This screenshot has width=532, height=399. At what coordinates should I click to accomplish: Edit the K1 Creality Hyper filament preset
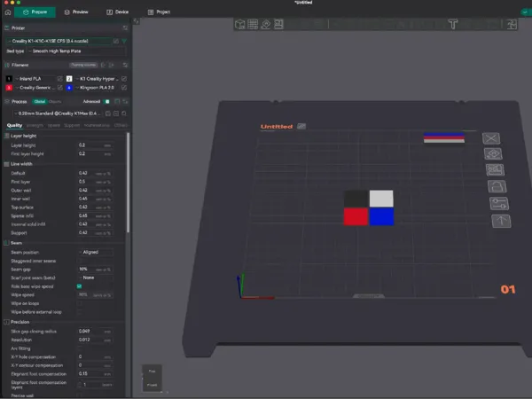[x=124, y=79]
